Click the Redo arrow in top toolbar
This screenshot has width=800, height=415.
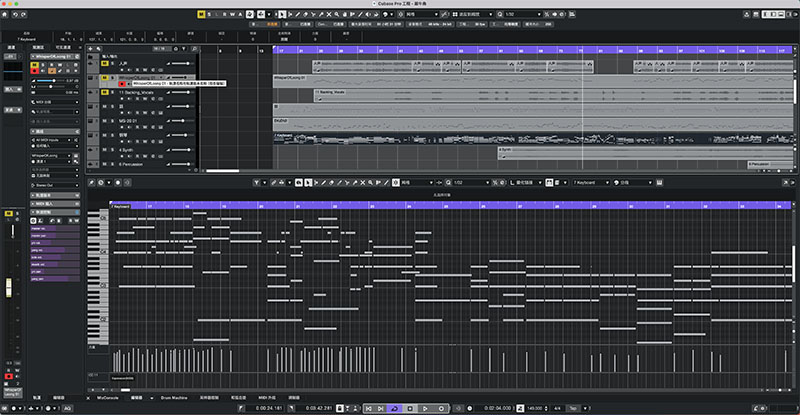pyautogui.click(x=23, y=14)
